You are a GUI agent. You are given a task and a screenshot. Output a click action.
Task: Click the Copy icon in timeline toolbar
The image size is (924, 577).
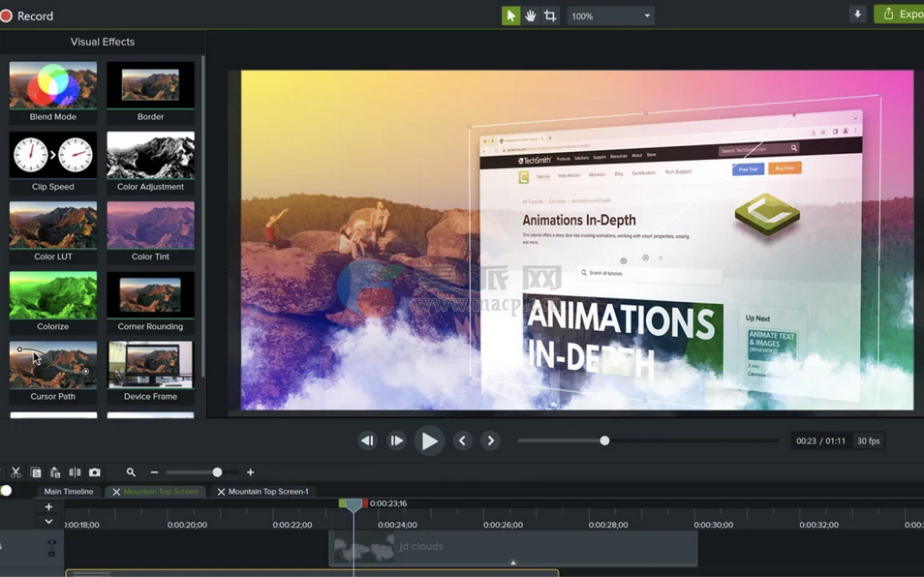(x=36, y=472)
